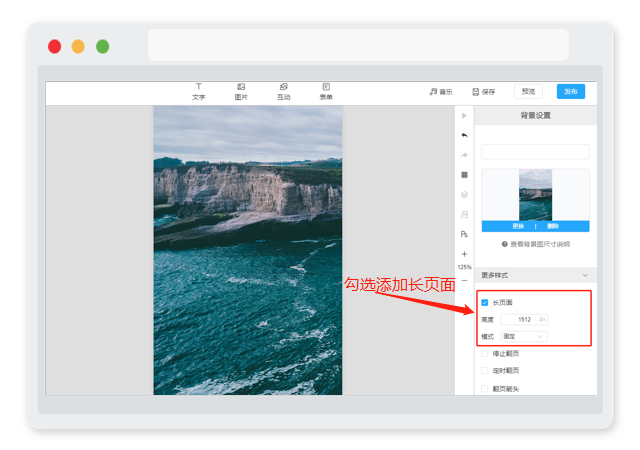Select the 文字 text tool
This screenshot has height=450, width=640.
coord(198,91)
